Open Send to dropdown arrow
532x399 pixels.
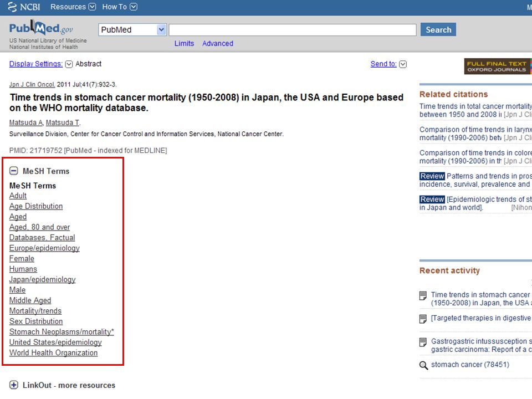[x=403, y=64]
